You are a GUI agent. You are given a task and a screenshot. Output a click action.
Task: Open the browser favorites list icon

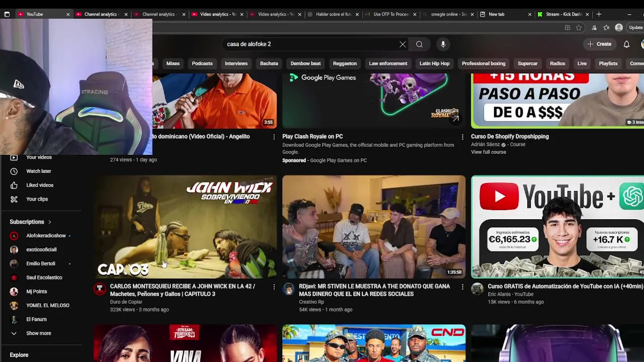point(606,28)
